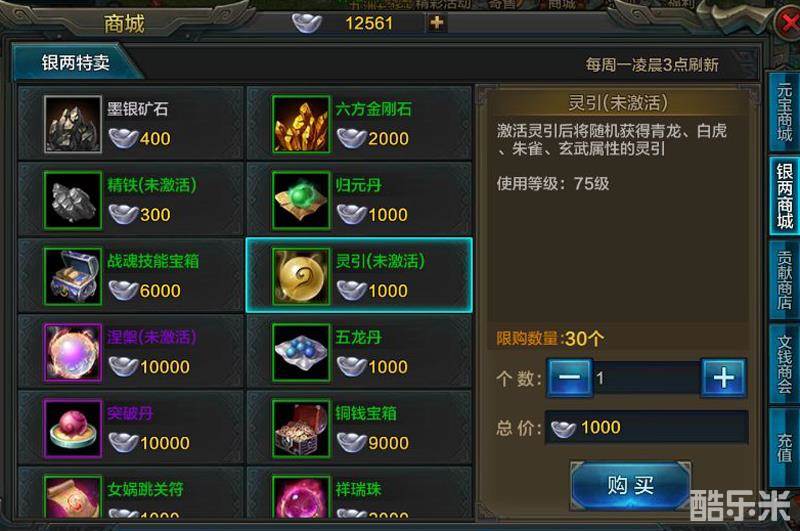This screenshot has width=800, height=531.
Task: Select the 铜钱宝箱 coin chest icon
Action: (x=301, y=428)
